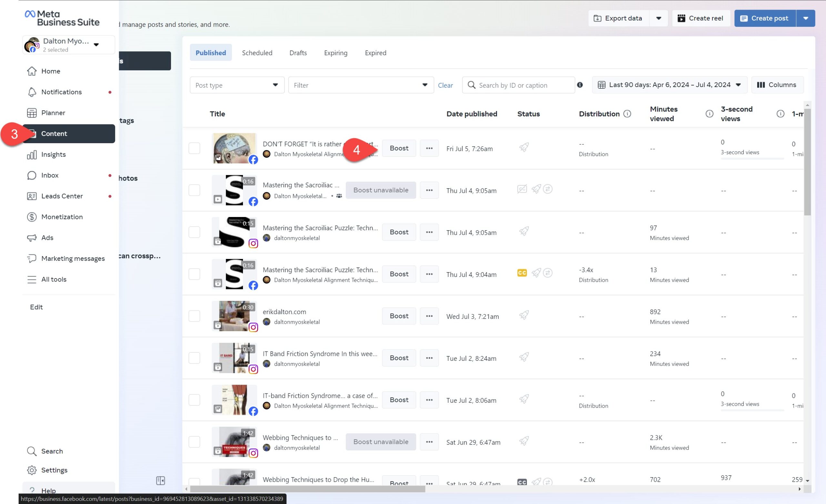Click Clear to reset filters

[445, 85]
